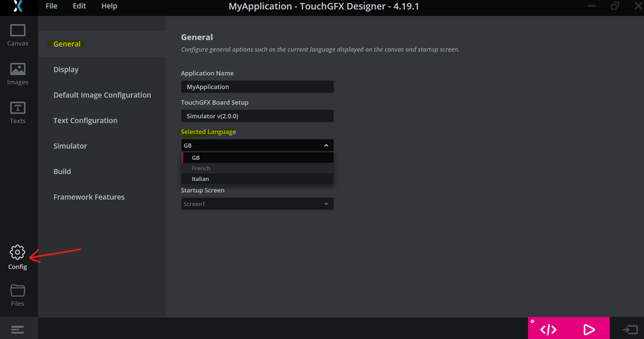
Task: Open the Config gear section
Action: (17, 257)
